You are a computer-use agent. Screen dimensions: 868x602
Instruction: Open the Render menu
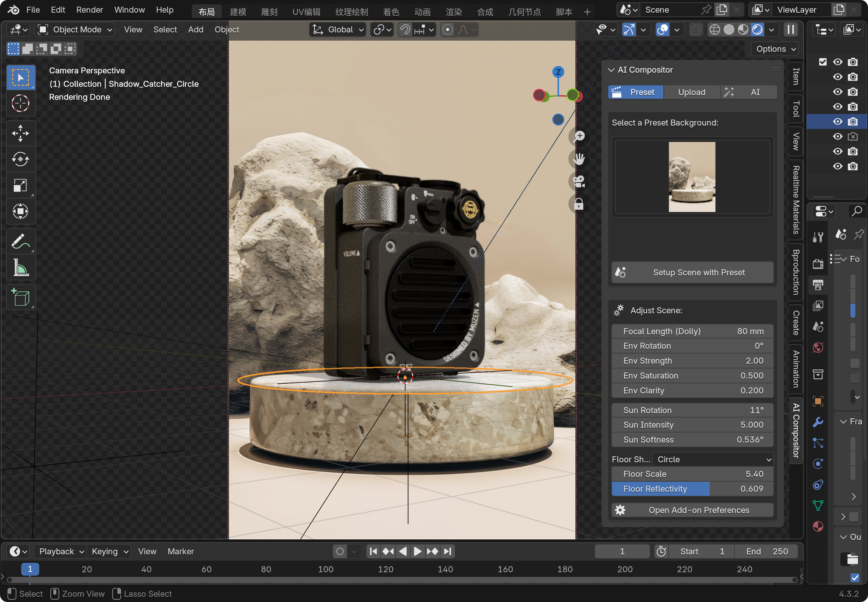pos(89,10)
